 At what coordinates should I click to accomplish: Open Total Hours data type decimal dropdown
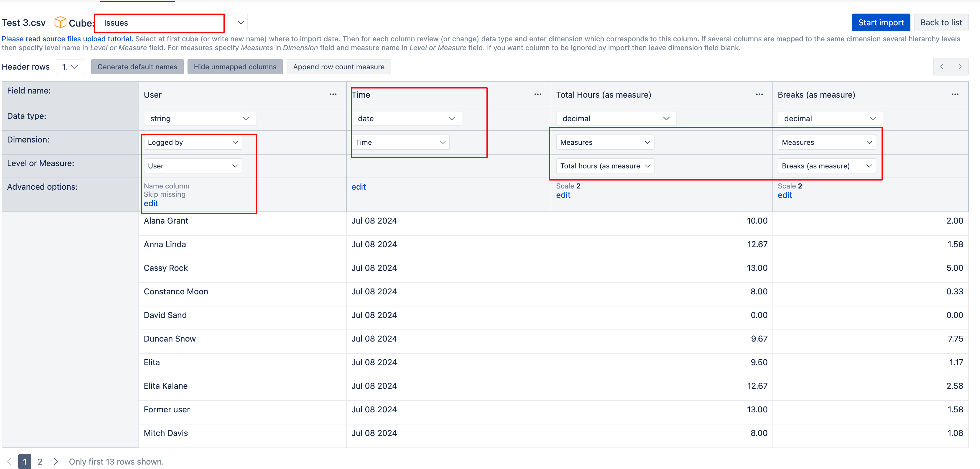click(x=616, y=118)
